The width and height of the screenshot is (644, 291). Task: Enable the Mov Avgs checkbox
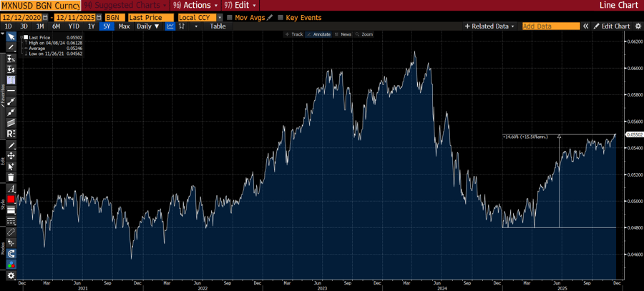point(230,17)
